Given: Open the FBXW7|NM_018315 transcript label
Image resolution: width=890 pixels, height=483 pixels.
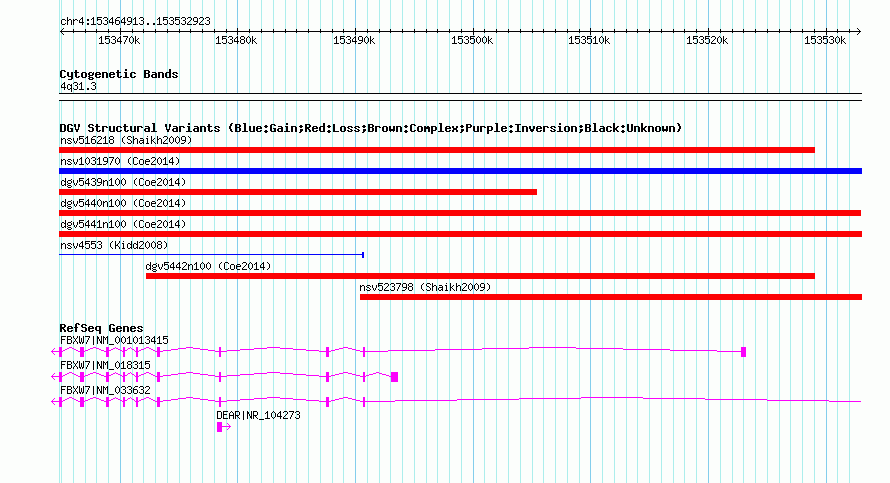Looking at the screenshot, I should [105, 366].
